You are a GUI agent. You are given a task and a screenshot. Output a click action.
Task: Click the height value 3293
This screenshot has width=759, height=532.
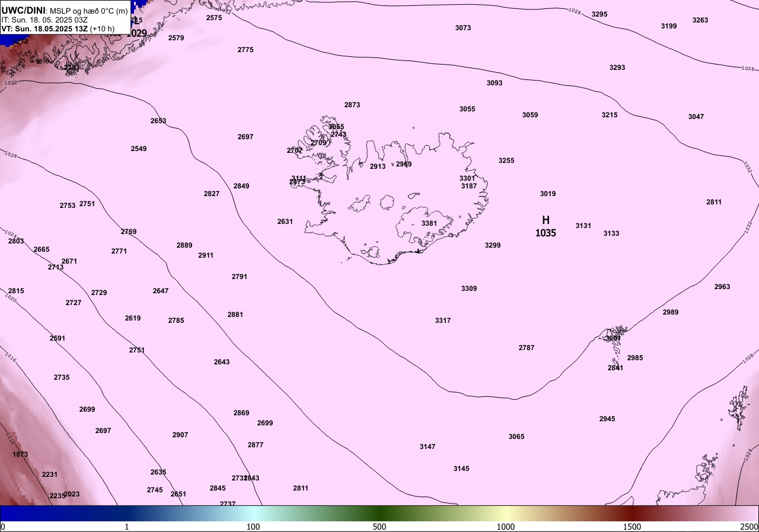coord(617,68)
